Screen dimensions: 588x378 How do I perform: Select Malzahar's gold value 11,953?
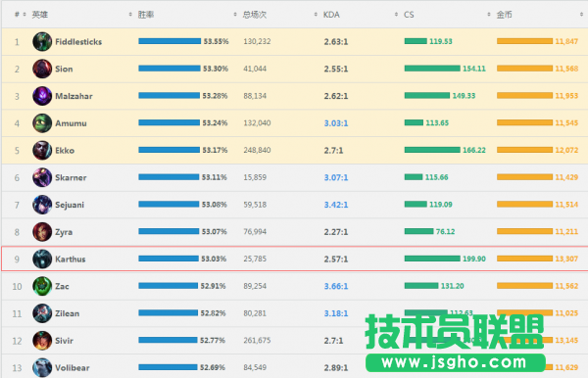tap(566, 96)
